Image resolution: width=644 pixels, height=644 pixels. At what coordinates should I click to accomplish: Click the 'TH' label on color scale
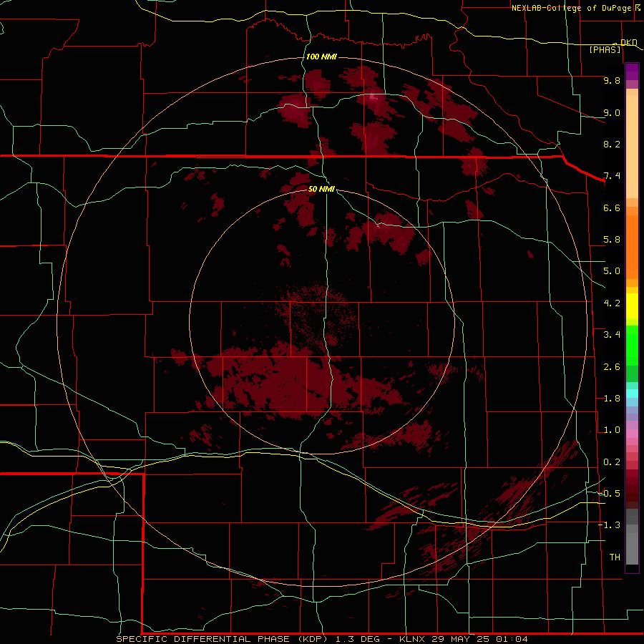point(615,557)
